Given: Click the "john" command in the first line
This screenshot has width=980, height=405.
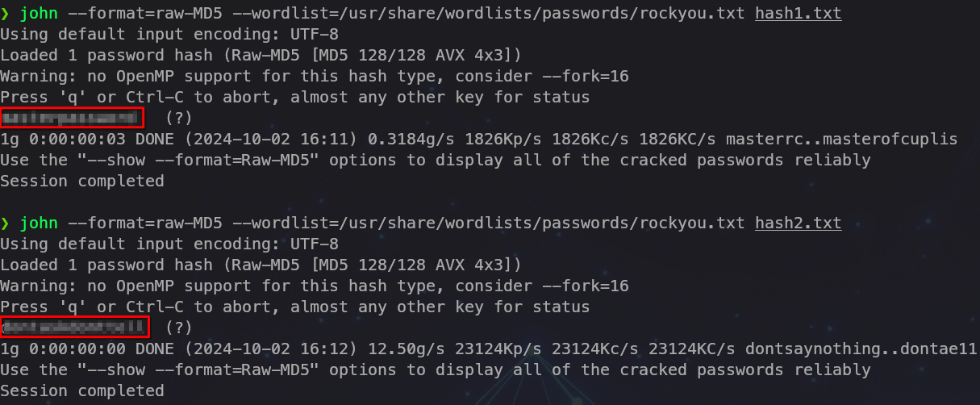Looking at the screenshot, I should [x=39, y=14].
